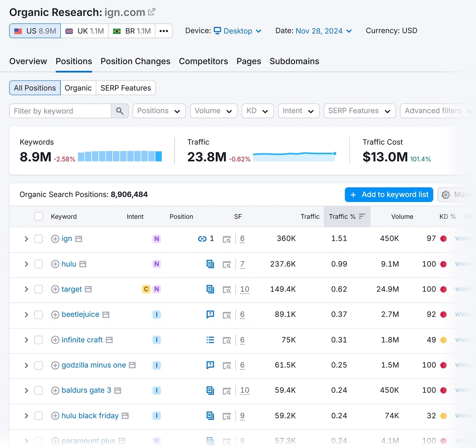
Task: Check the 'godzilla minus one' row checkbox
Action: (38, 365)
